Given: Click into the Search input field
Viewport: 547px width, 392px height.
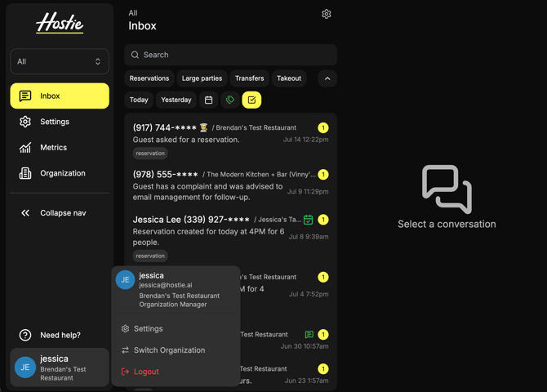Looking at the screenshot, I should [x=230, y=55].
